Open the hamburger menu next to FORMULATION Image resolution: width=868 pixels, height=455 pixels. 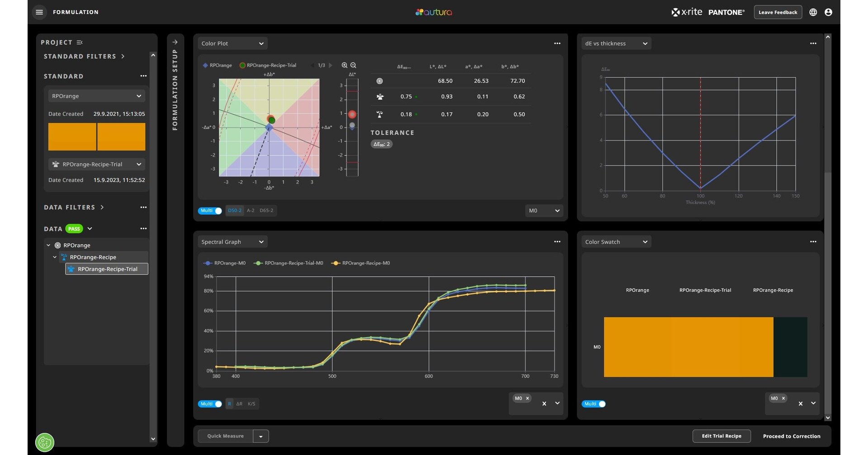pyautogui.click(x=39, y=12)
